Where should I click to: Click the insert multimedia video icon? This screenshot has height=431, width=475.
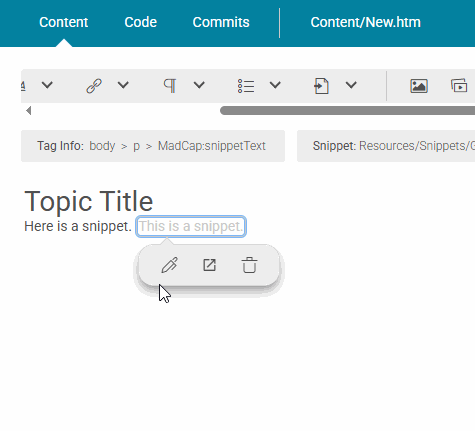pos(459,86)
